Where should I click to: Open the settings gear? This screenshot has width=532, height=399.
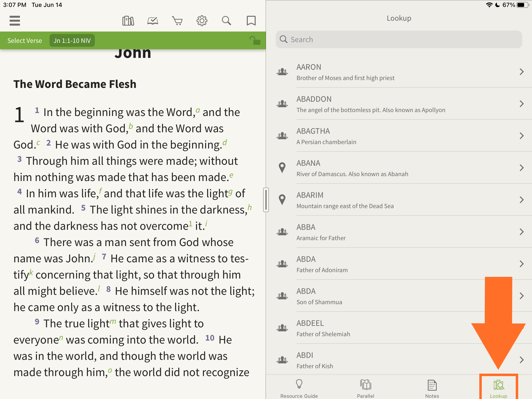[x=202, y=21]
